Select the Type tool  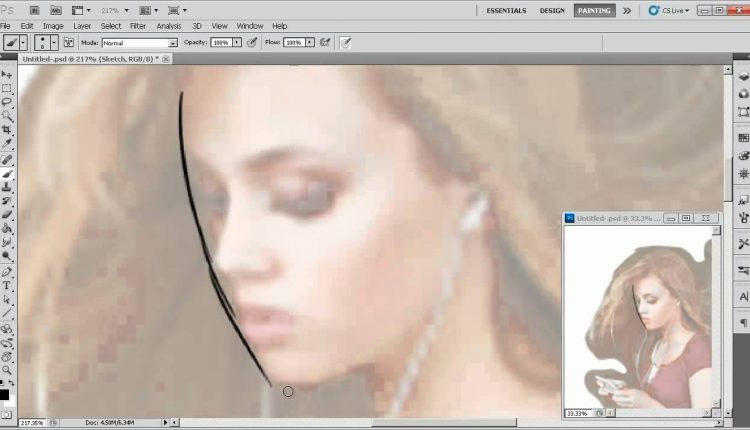[7, 286]
